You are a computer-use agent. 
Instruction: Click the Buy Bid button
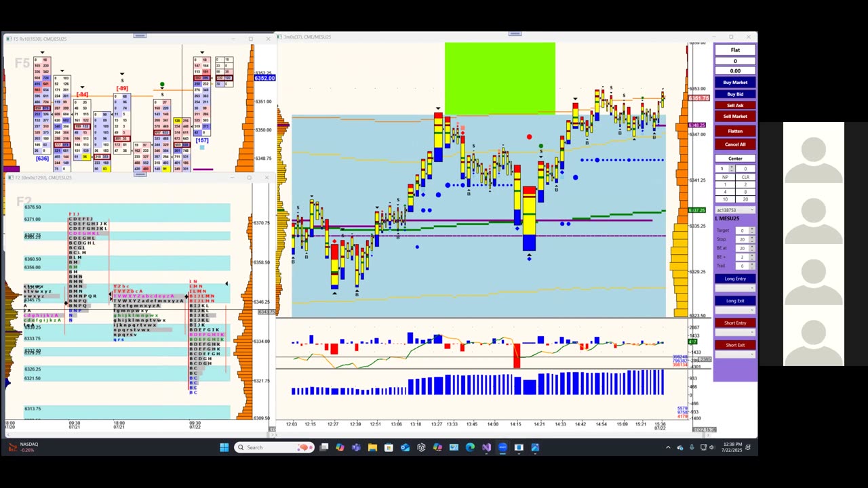[735, 94]
